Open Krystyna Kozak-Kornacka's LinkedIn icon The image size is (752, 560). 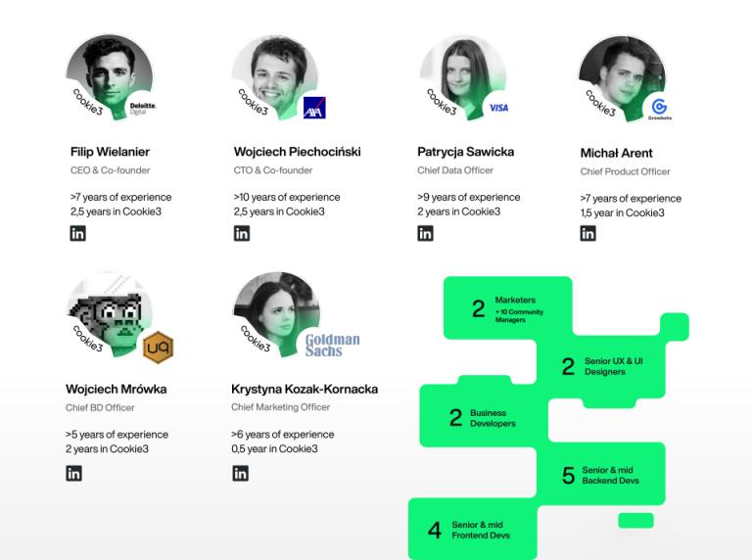pos(240,474)
